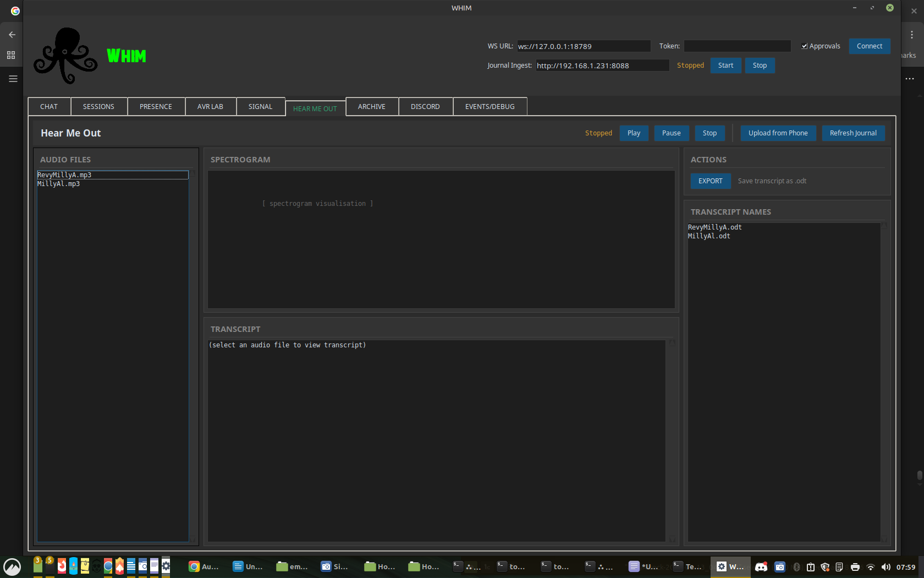
Task: Click Upload from Phone
Action: click(x=778, y=133)
